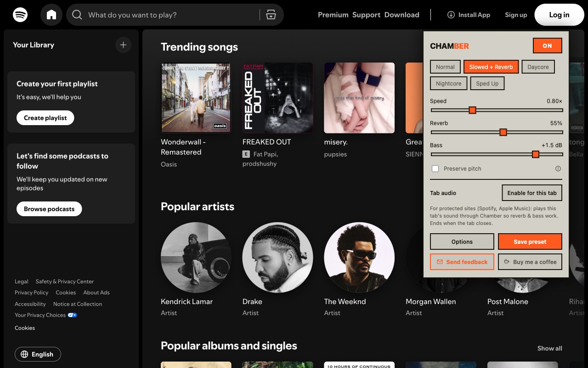Enable Preserve pitch checkbox
Screen dimensions: 588x368
coord(435,169)
